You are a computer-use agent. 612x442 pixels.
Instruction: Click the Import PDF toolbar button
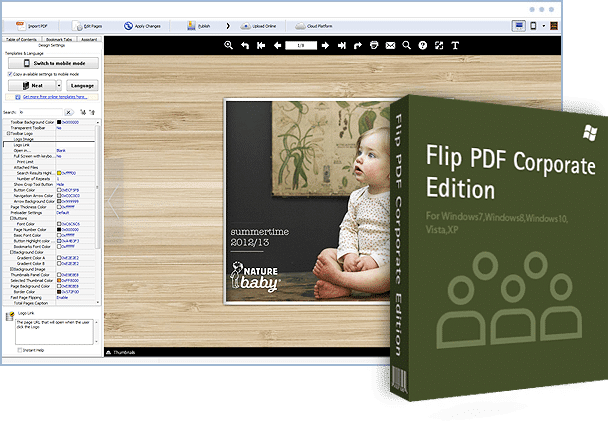coord(32,26)
